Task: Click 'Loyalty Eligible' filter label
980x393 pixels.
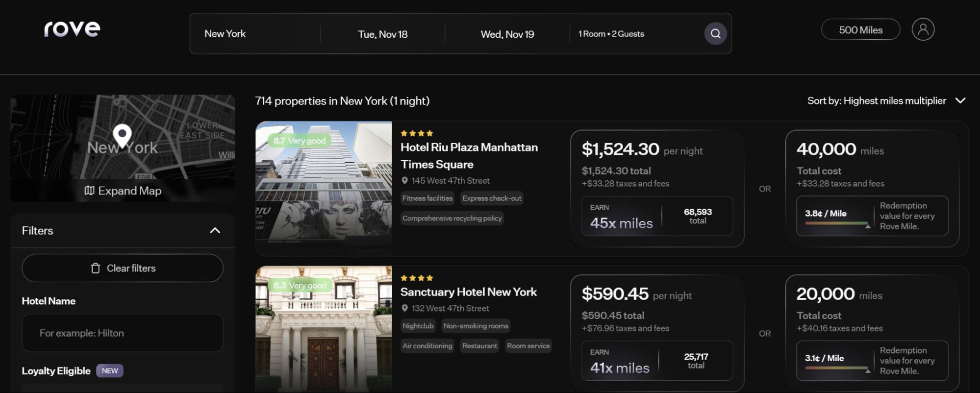Action: [56, 371]
